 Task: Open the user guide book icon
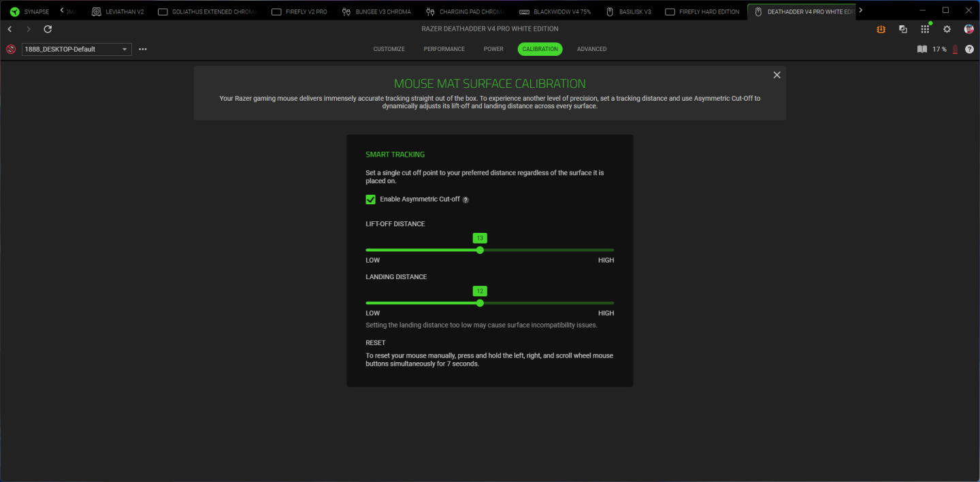(x=922, y=49)
